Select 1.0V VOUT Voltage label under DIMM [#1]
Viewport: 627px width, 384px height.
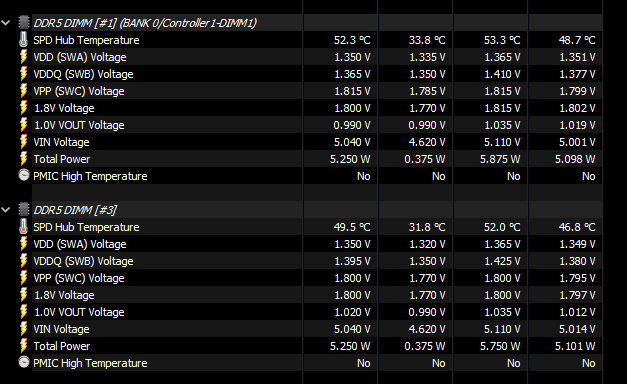point(79,125)
